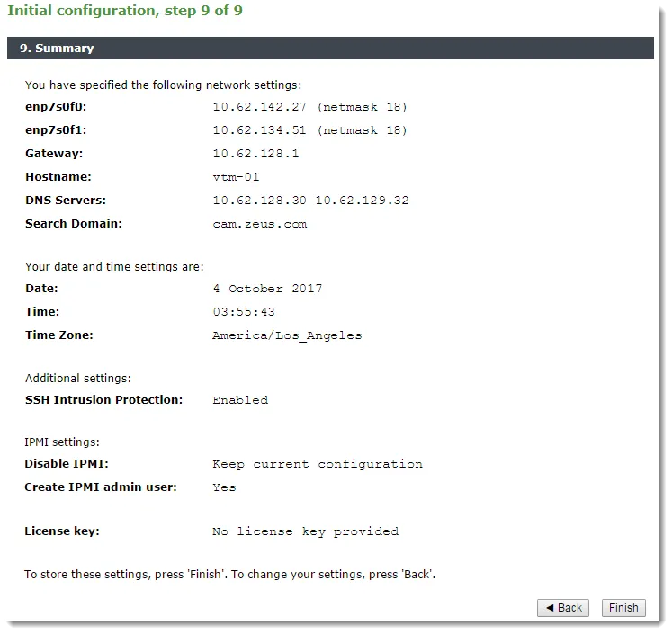Select 'No license key provided' text
Screen dimensions: 672x634
306,531
